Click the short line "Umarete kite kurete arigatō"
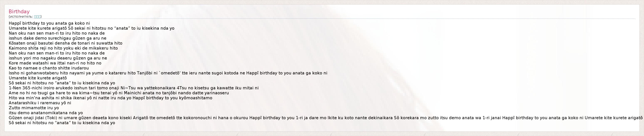Viewport: 644px width, 136px height. (38, 78)
